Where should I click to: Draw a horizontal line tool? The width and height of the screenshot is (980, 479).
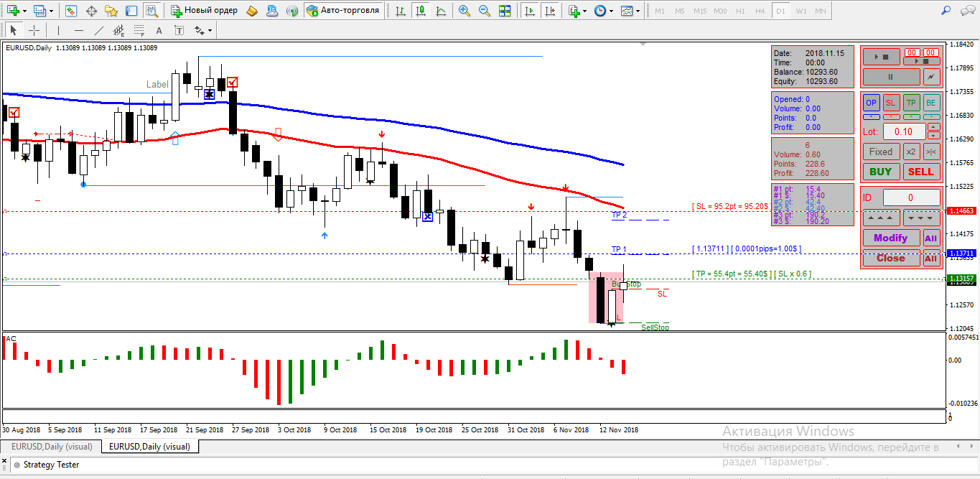pyautogui.click(x=78, y=31)
